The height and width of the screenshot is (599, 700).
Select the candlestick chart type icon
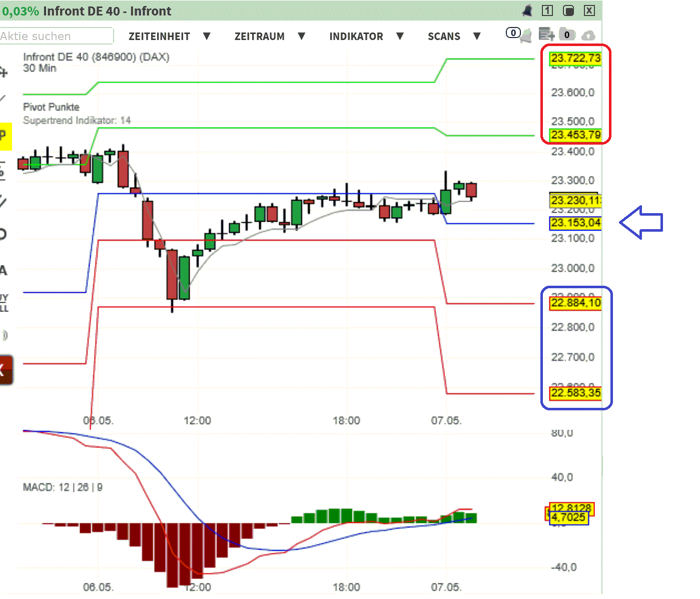click(x=3, y=169)
